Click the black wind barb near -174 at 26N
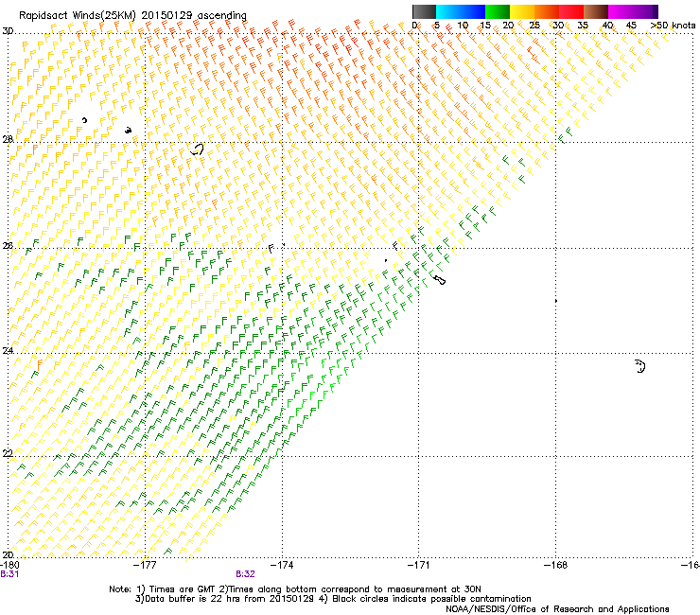700x615 pixels. [x=271, y=249]
